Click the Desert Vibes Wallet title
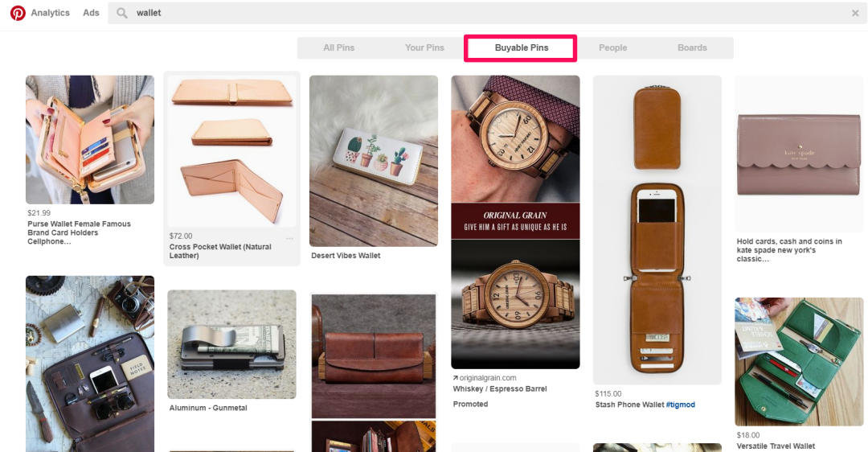The height and width of the screenshot is (452, 868). click(346, 256)
